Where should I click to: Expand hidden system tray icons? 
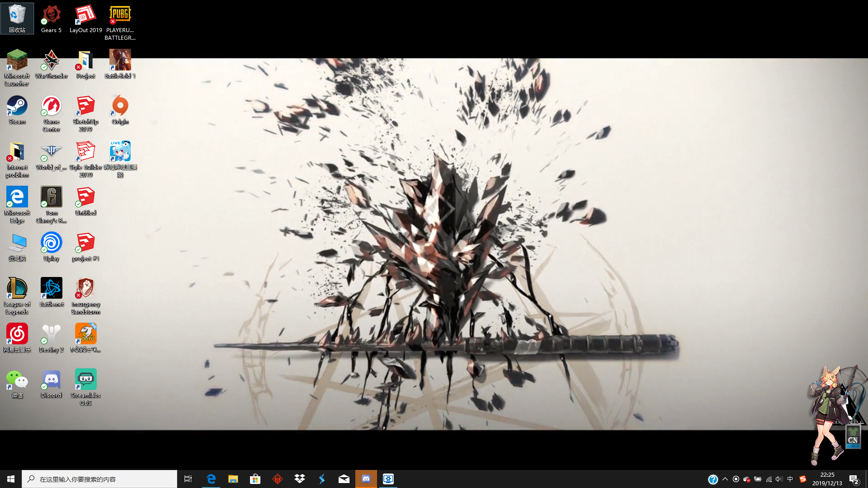click(725, 479)
